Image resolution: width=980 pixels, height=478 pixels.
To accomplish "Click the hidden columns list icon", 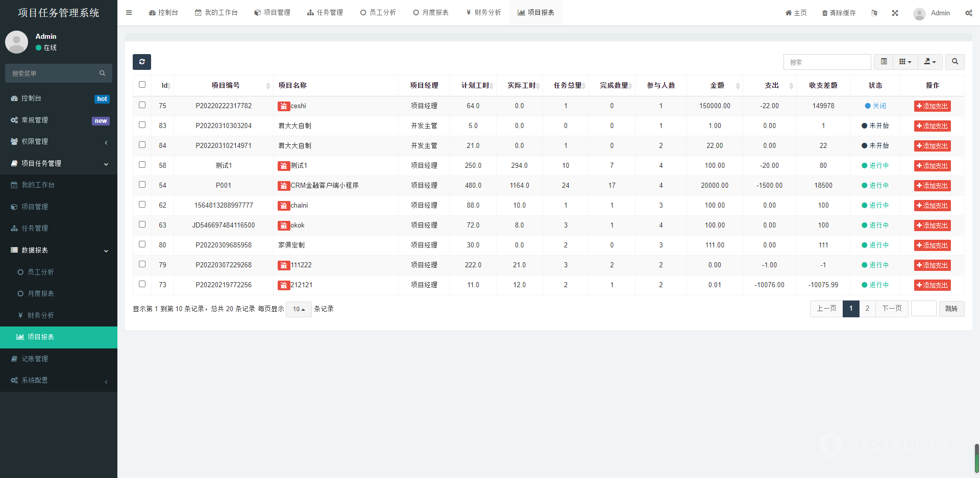I will (x=884, y=62).
